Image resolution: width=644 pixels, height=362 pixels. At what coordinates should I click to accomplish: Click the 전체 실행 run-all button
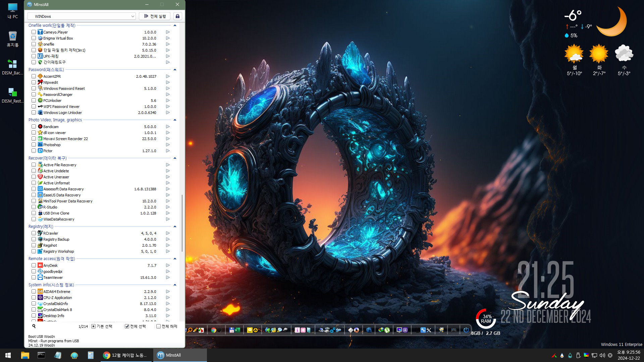(x=155, y=16)
